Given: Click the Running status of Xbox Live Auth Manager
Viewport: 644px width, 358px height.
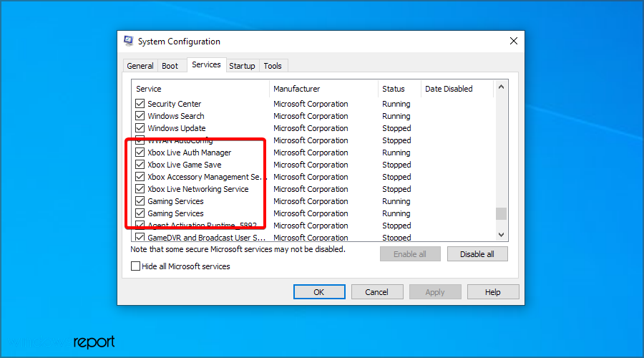Looking at the screenshot, I should pos(396,153).
